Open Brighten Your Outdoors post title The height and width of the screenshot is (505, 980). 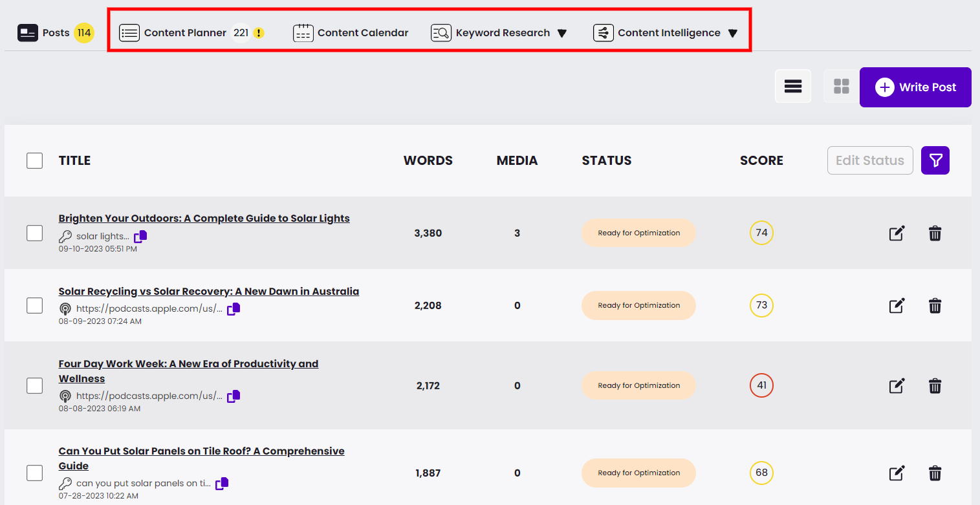click(204, 219)
